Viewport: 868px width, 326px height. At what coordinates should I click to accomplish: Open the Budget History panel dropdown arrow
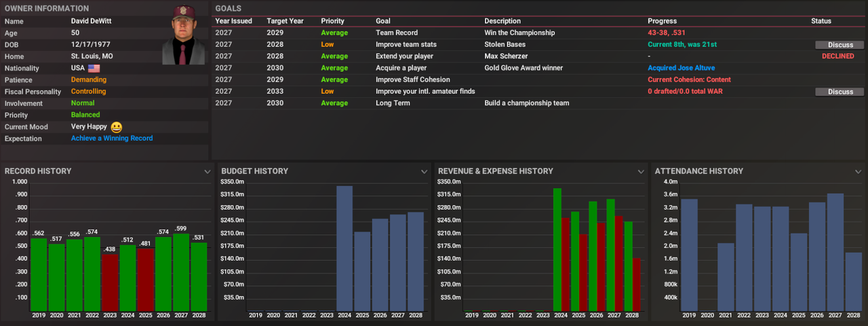point(425,172)
